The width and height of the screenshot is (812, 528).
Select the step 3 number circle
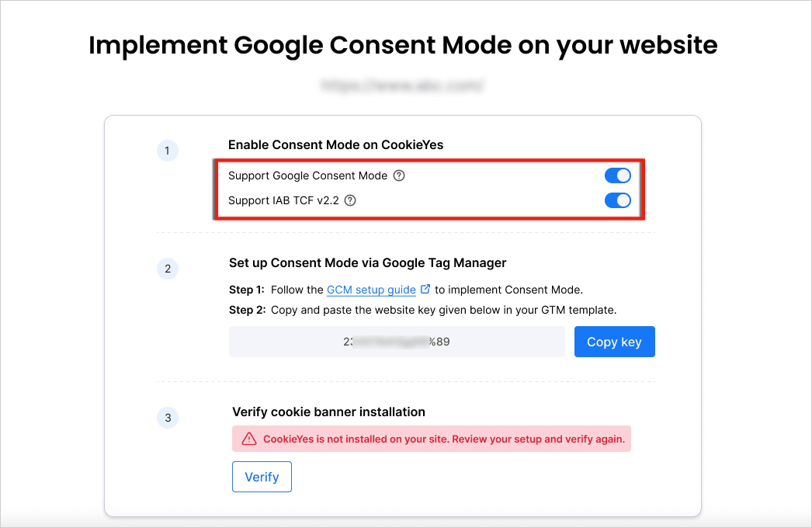click(167, 418)
